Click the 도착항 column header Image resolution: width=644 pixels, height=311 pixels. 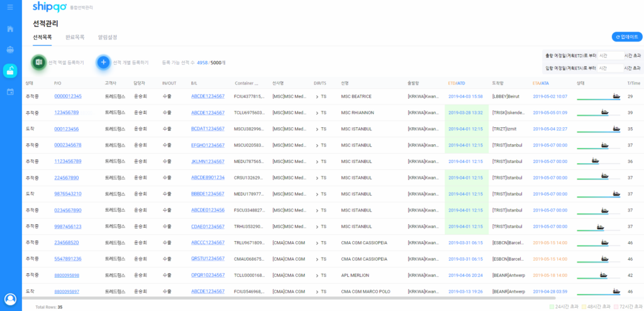coord(498,83)
